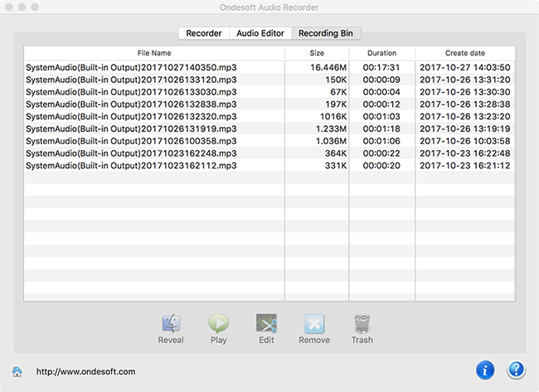Select file ending 20171026100358.mp3

(x=131, y=141)
